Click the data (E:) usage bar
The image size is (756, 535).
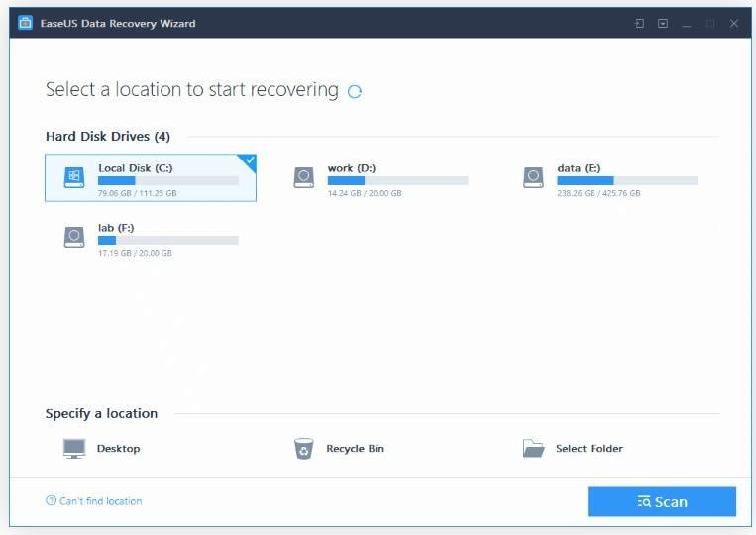(627, 180)
